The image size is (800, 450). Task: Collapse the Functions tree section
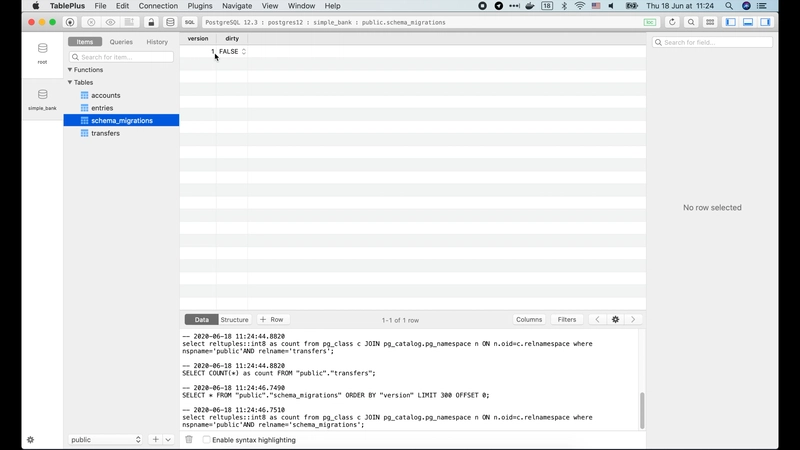pyautogui.click(x=70, y=69)
